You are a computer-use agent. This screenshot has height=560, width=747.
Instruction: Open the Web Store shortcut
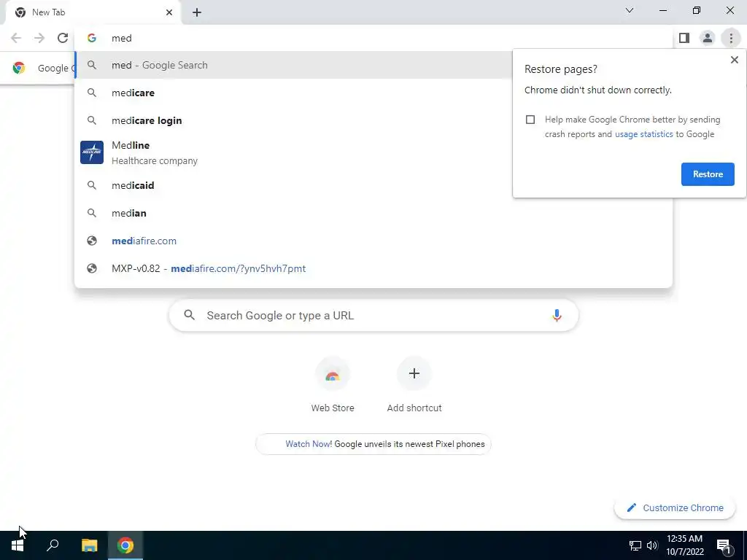pyautogui.click(x=333, y=385)
